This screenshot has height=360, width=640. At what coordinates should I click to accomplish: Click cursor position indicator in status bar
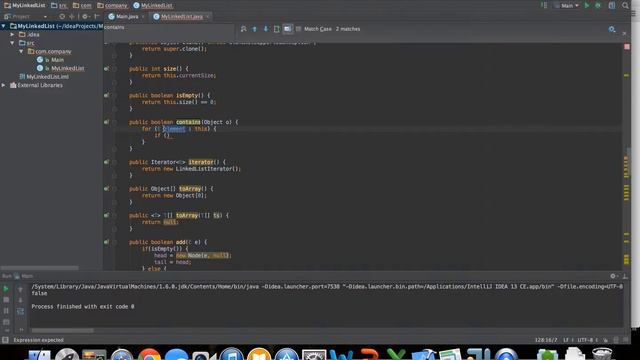(546, 340)
